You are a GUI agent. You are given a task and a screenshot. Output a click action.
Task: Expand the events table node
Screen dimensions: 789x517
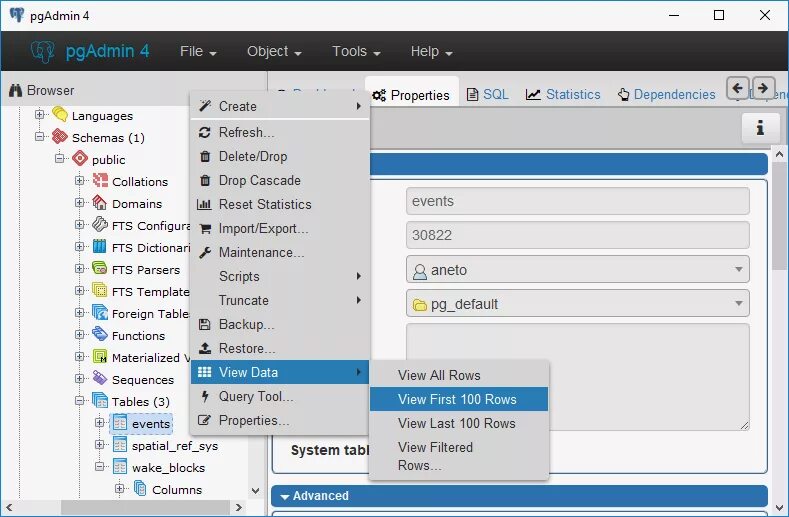point(100,423)
